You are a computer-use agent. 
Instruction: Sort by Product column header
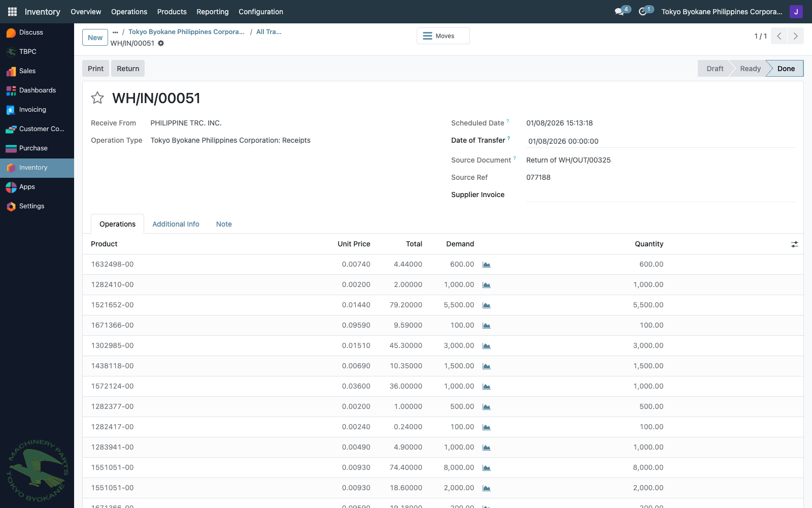pos(104,244)
